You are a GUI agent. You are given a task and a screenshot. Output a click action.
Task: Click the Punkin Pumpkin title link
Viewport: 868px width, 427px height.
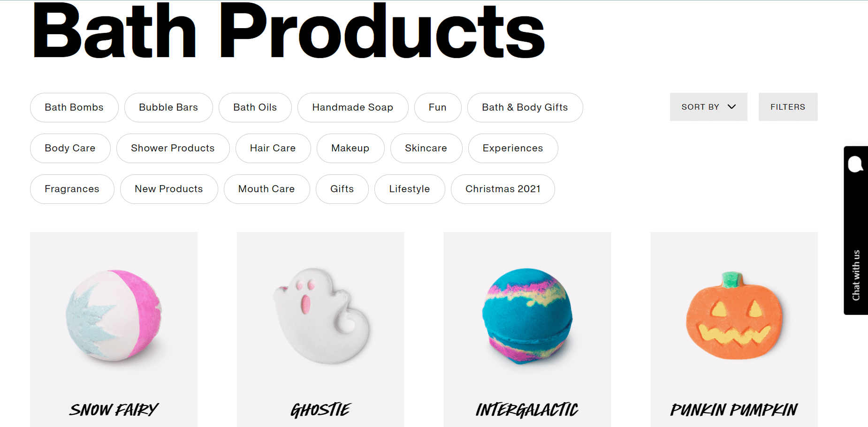click(734, 410)
